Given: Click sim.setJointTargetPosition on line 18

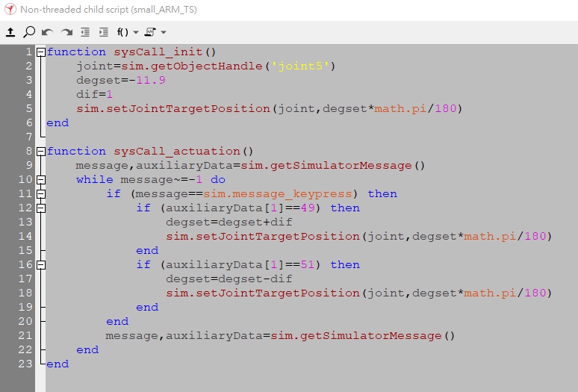Looking at the screenshot, I should point(263,293).
